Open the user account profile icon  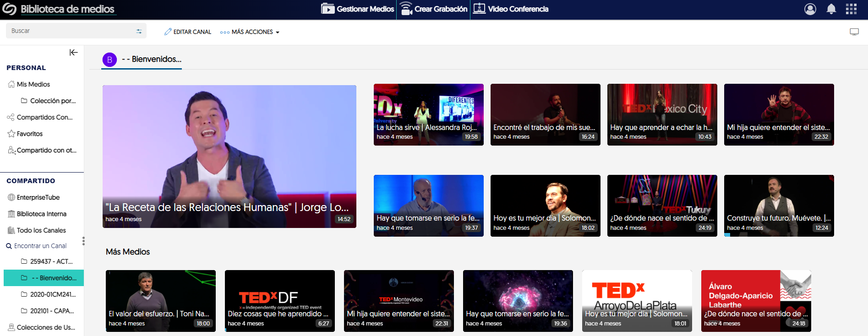[810, 9]
